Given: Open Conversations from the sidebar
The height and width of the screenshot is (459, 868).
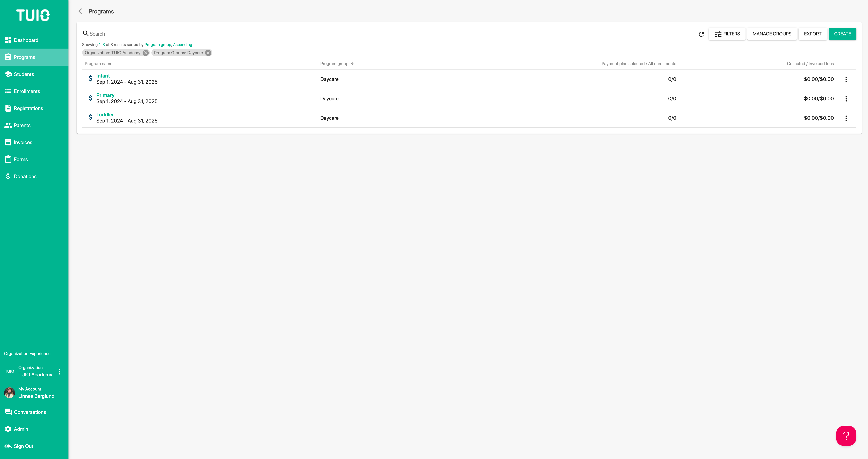Looking at the screenshot, I should (x=30, y=412).
